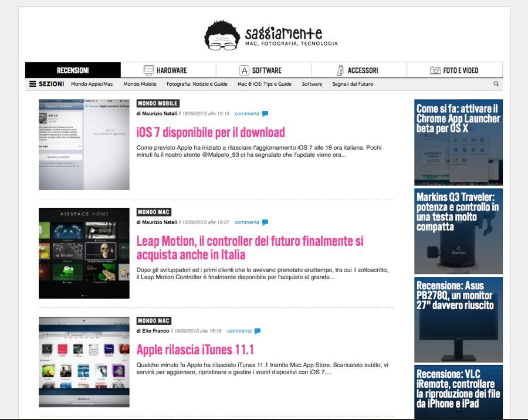Switch to the Software tab
The height and width of the screenshot is (420, 528).
tap(263, 70)
